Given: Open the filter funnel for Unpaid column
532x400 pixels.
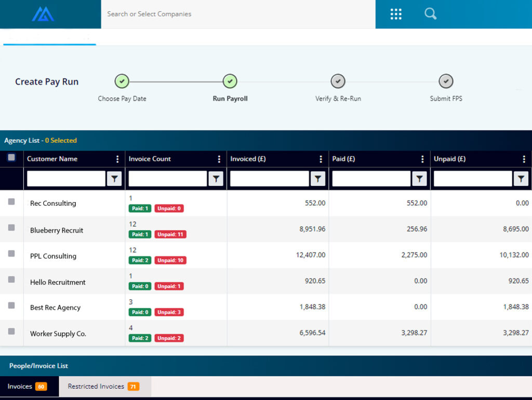Looking at the screenshot, I should click(521, 178).
